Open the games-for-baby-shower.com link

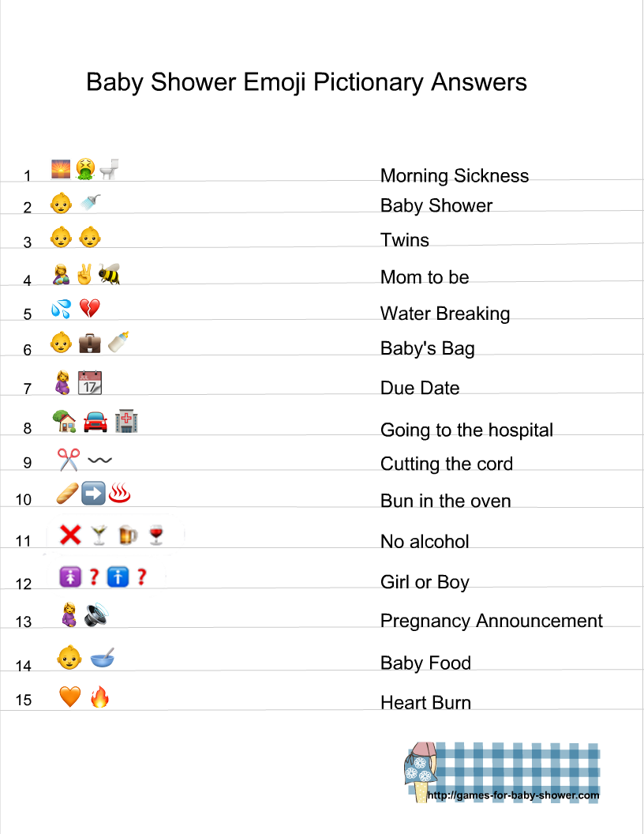coord(513,795)
